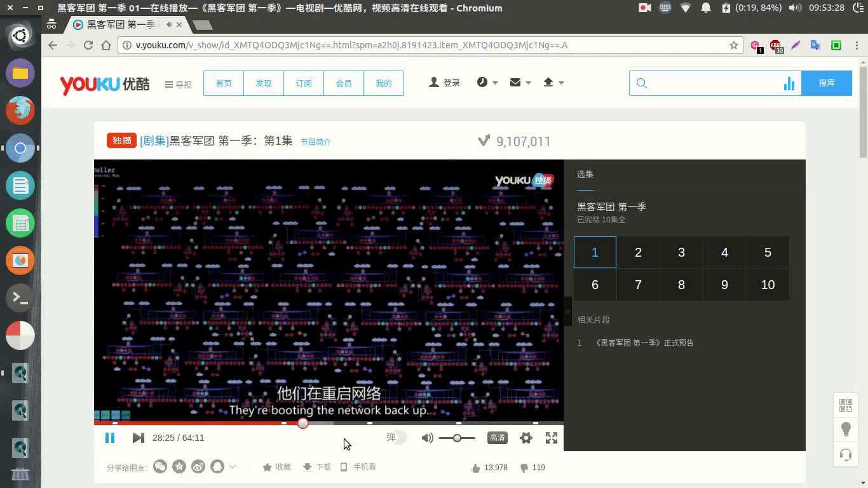Open the Adblock Plus extension

point(776,46)
